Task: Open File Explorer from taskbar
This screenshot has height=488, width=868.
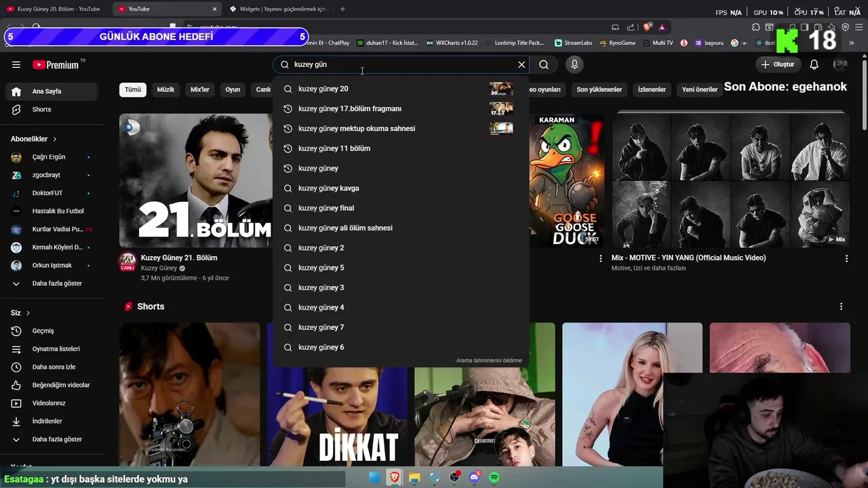Action: (x=414, y=478)
